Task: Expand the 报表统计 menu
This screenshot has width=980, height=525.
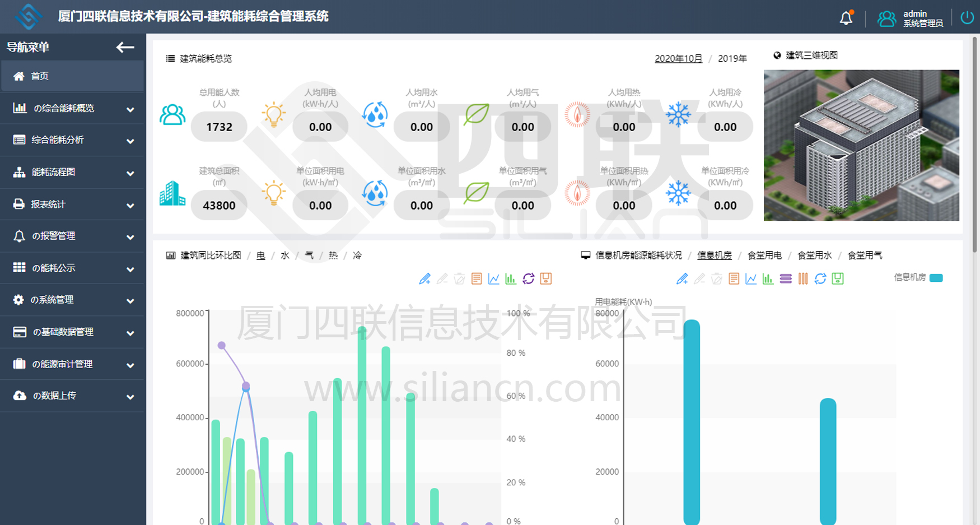Action: tap(72, 204)
